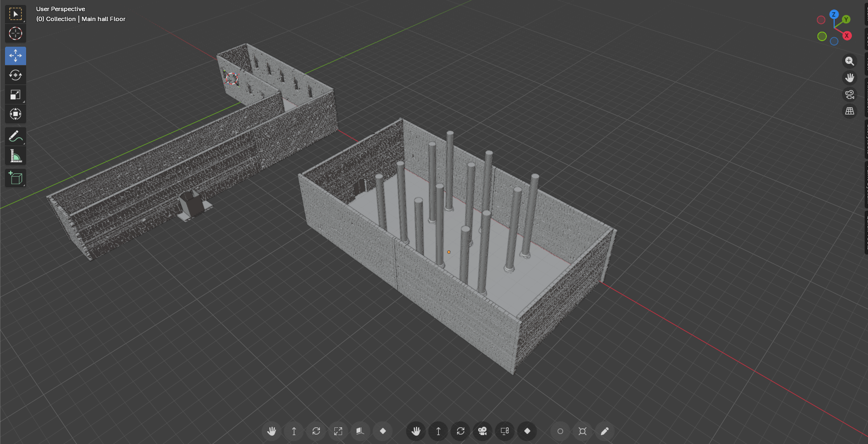Viewport: 868px width, 444px height.
Task: Click the orange origin dot on hall floor
Action: point(449,252)
